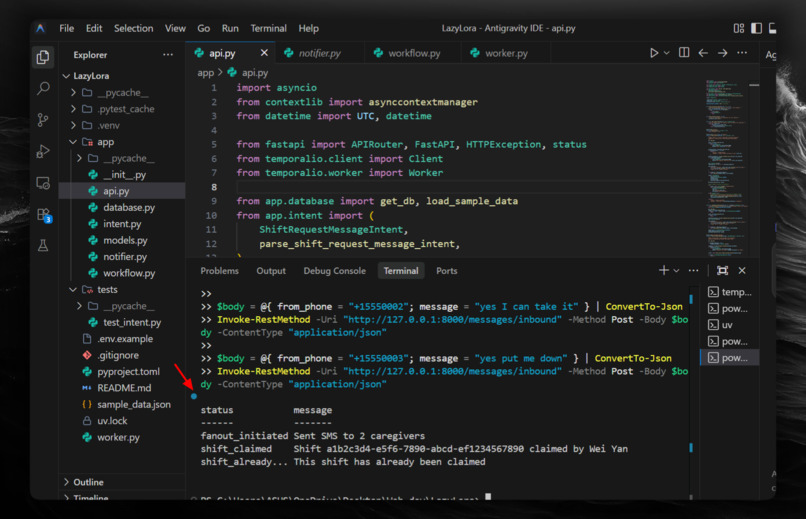Toggle the panel layout icon in title bar
This screenshot has height=519, width=806.
pyautogui.click(x=772, y=28)
